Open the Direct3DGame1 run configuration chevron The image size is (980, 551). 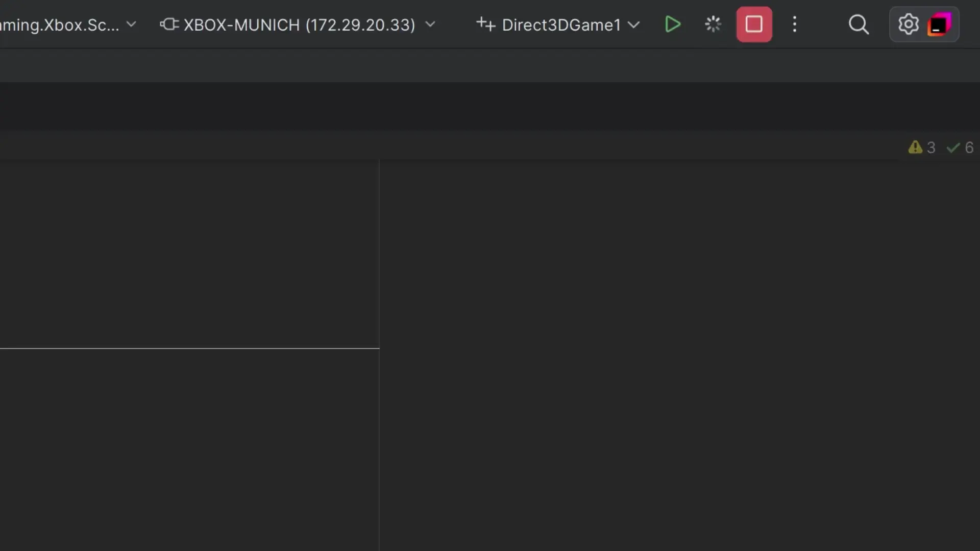tap(633, 24)
